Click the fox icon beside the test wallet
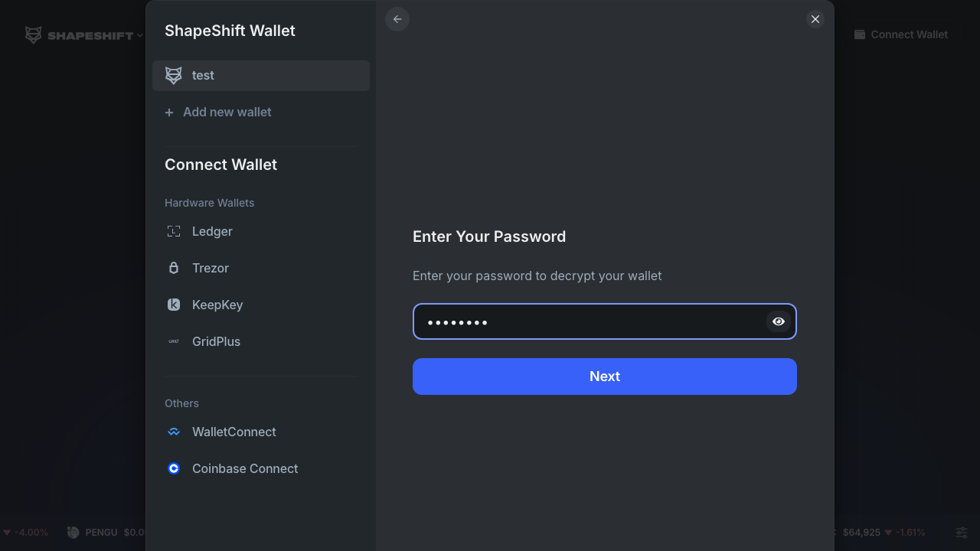This screenshot has height=551, width=980. (x=173, y=75)
